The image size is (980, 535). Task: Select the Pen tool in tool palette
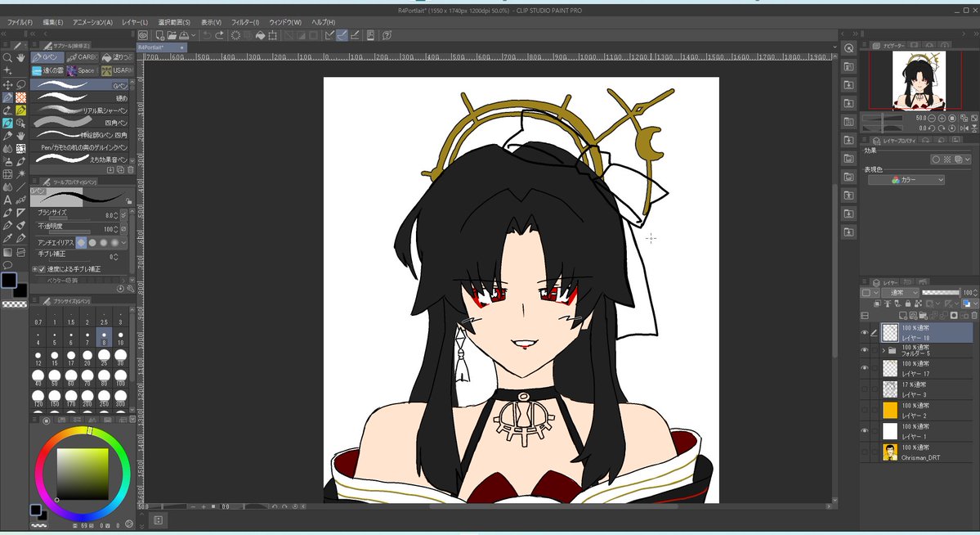[7, 97]
